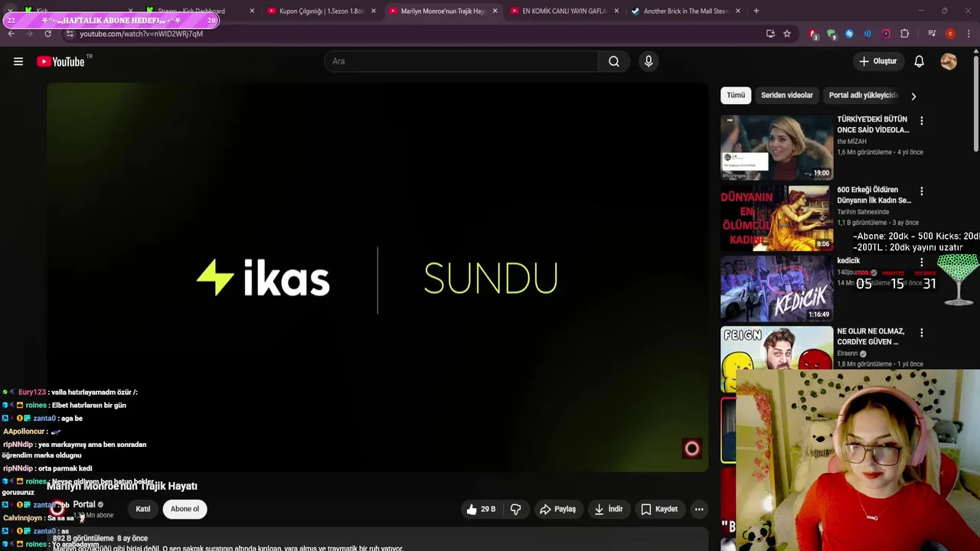The width and height of the screenshot is (980, 551).
Task: Start voice search with the microphone
Action: [x=648, y=61]
